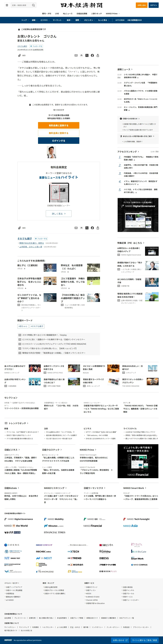This screenshot has width=163, height=644.
Task: Save article with bottom clip icon
Action: [x=21, y=228]
